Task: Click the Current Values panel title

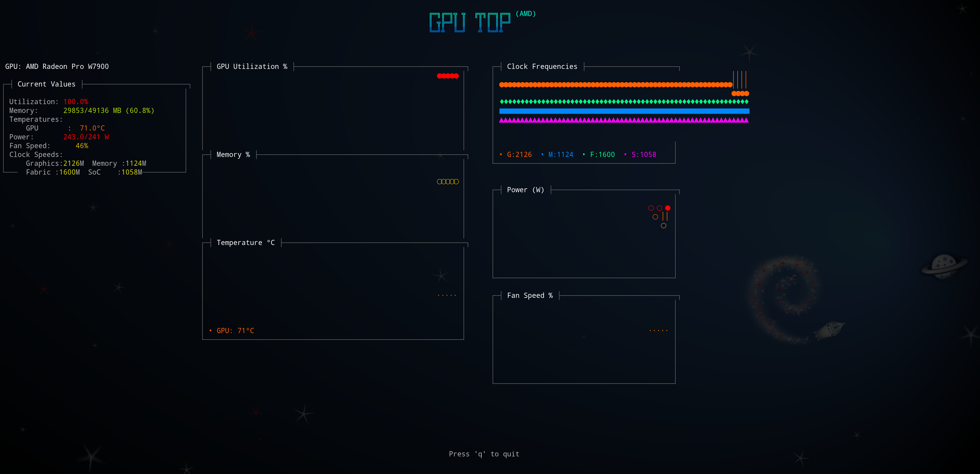Action: tap(46, 84)
